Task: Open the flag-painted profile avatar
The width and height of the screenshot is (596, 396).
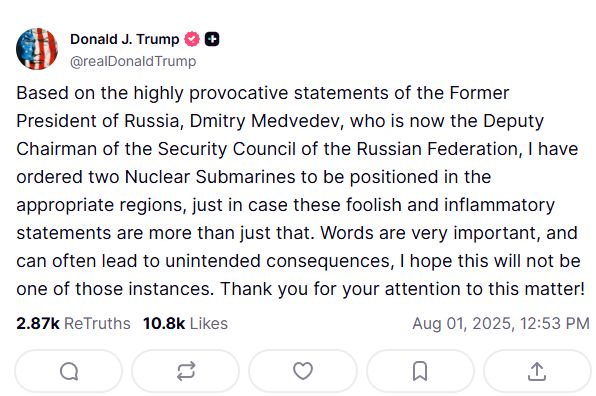Action: click(x=36, y=49)
